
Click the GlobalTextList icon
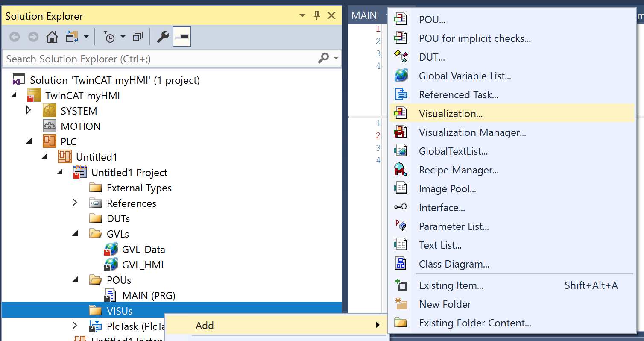[x=401, y=151]
